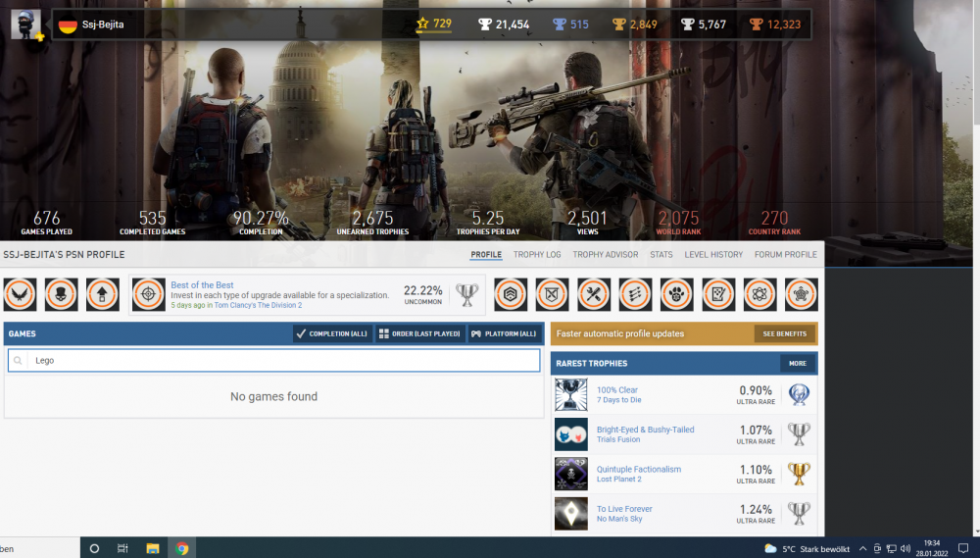The image size is (980, 558).
Task: Open the Bright-Eyed & Bushy-Tailed trophy link
Action: pyautogui.click(x=645, y=430)
